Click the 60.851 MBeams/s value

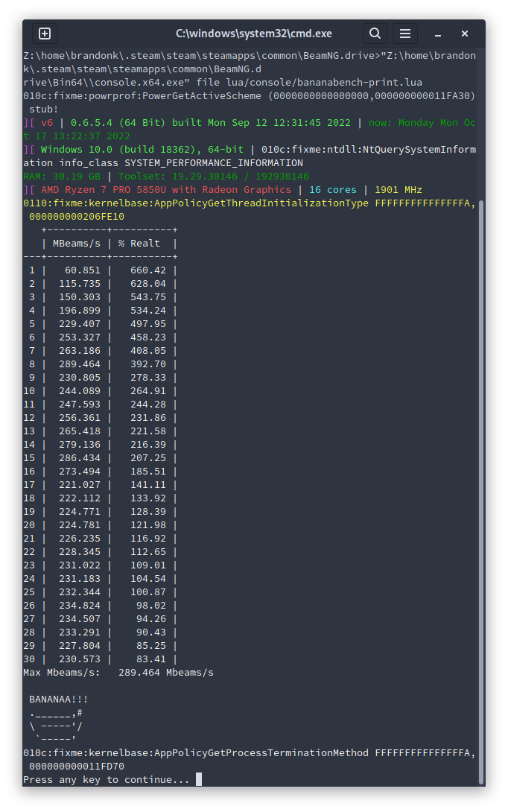(x=83, y=270)
